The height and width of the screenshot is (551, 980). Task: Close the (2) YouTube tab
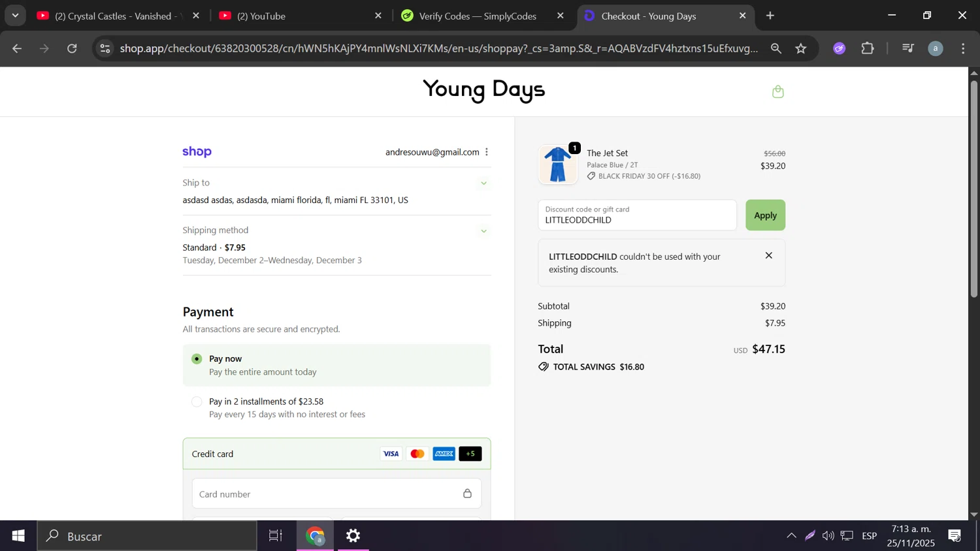378,16
